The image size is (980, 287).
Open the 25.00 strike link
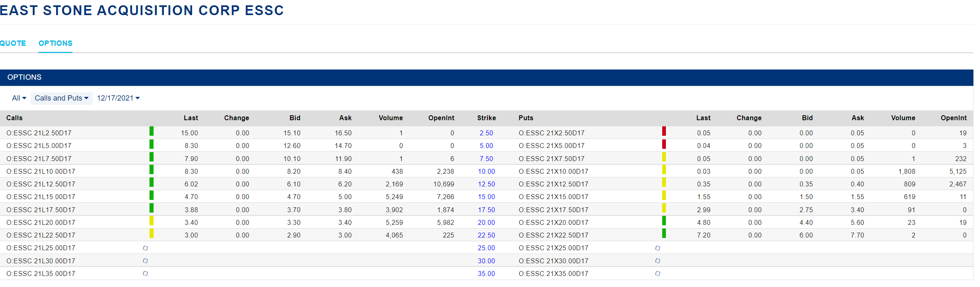486,248
